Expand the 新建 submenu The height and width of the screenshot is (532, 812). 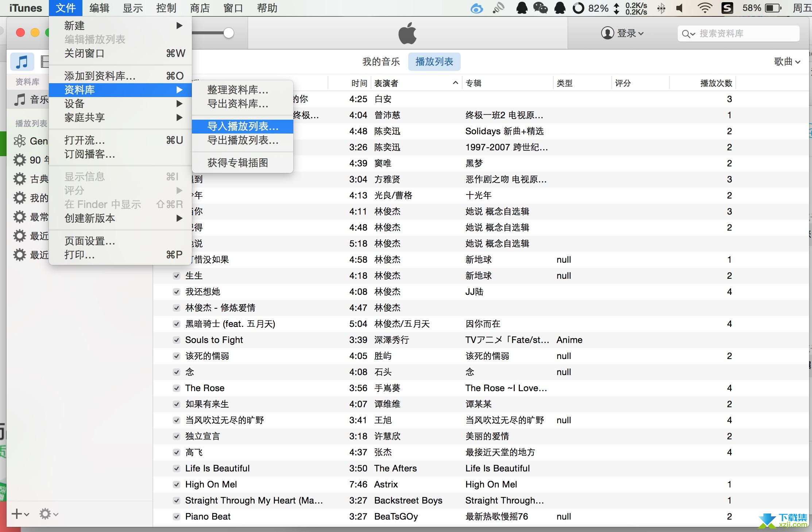(x=120, y=26)
